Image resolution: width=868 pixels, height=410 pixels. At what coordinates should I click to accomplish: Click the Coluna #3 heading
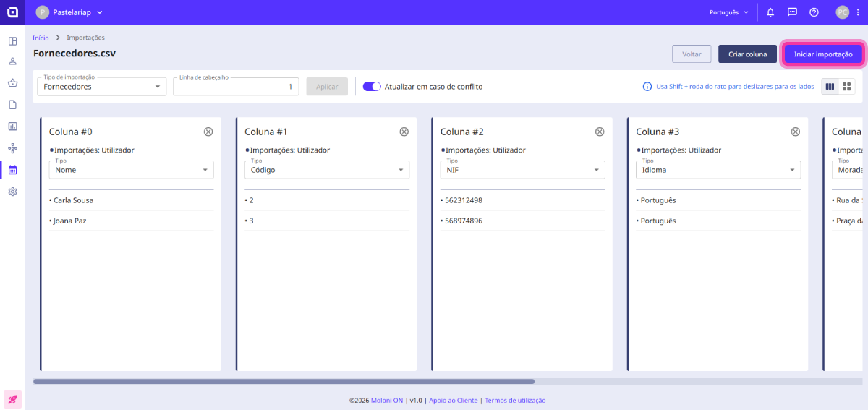click(x=658, y=132)
